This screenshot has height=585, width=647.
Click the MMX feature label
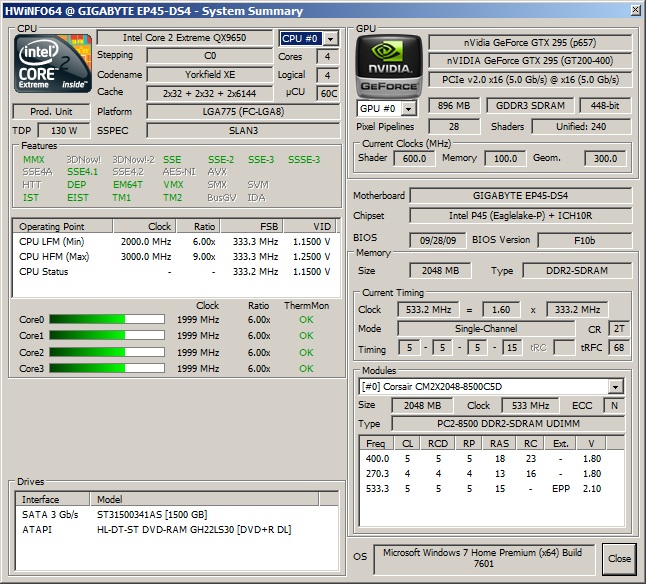(x=33, y=160)
